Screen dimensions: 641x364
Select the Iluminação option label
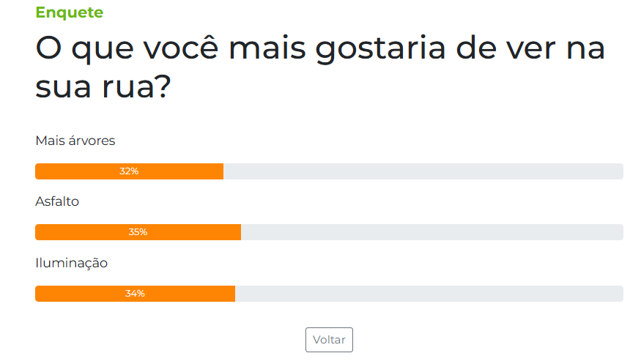point(72,263)
